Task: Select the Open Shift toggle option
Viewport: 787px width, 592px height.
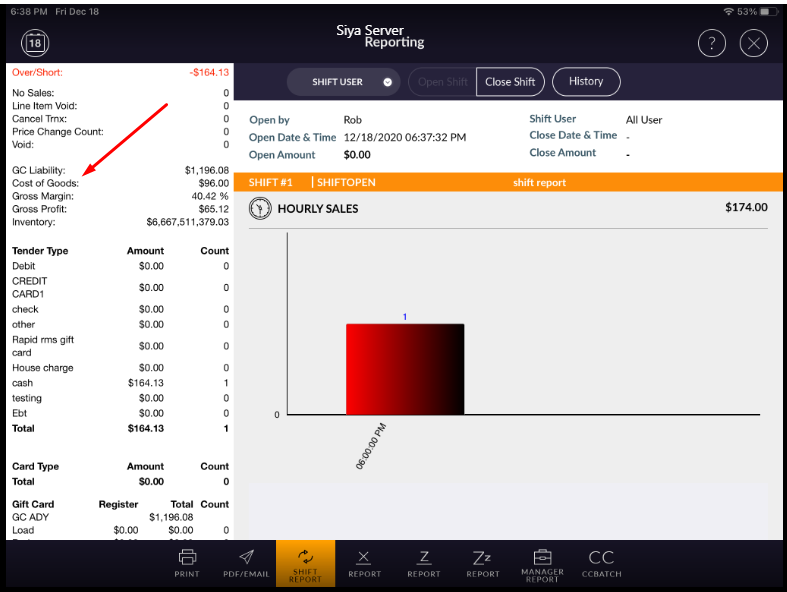Action: 444,82
